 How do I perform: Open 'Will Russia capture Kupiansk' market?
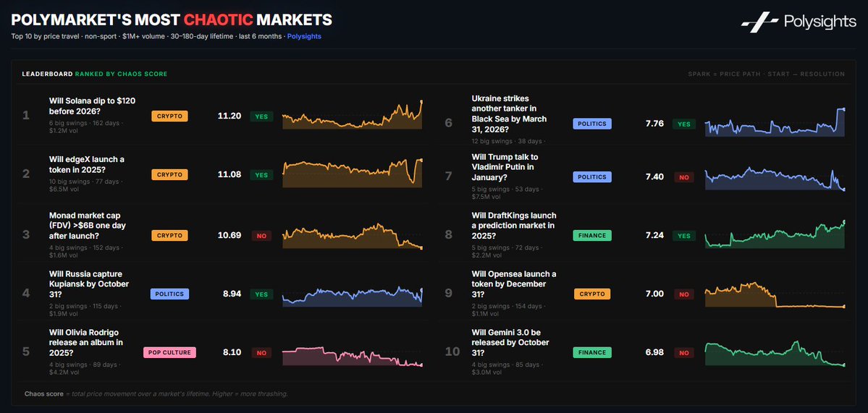coord(89,284)
